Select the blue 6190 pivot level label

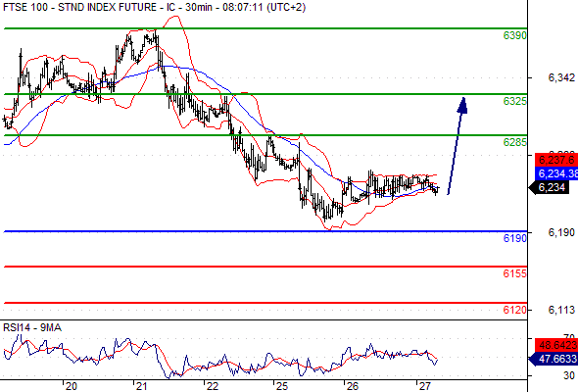[515, 238]
